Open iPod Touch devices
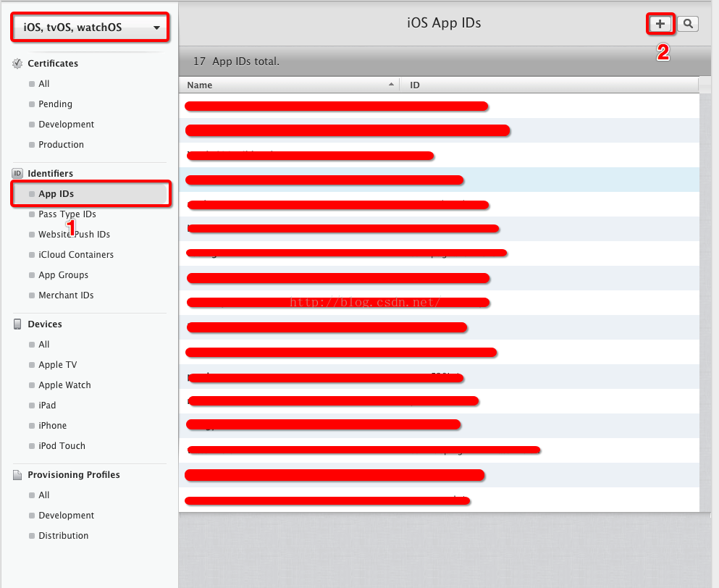The width and height of the screenshot is (719, 588). [x=62, y=446]
